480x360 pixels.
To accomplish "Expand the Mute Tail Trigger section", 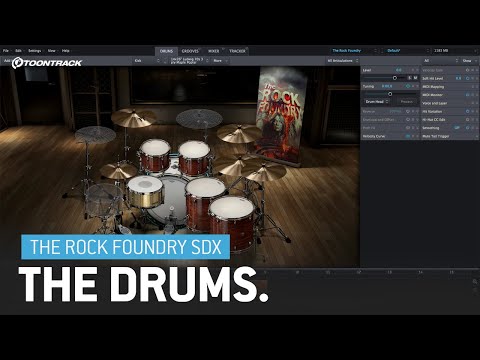I will (x=450, y=136).
